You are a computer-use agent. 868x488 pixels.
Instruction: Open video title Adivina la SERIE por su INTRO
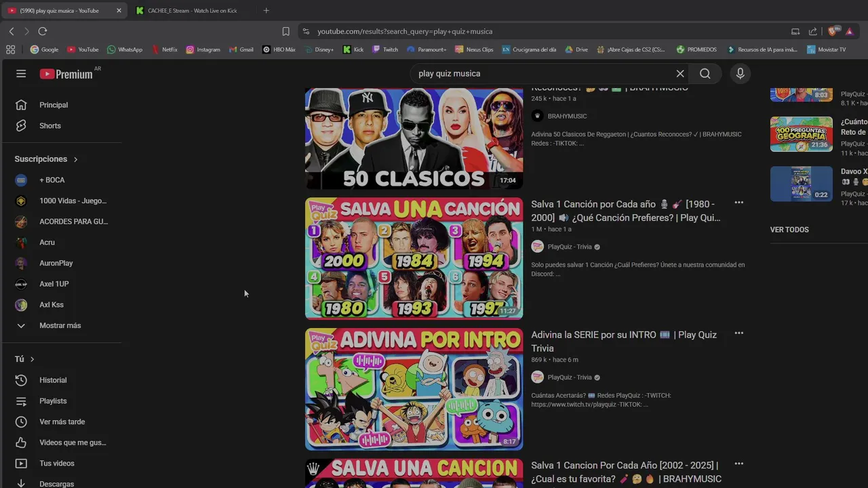[x=624, y=342]
